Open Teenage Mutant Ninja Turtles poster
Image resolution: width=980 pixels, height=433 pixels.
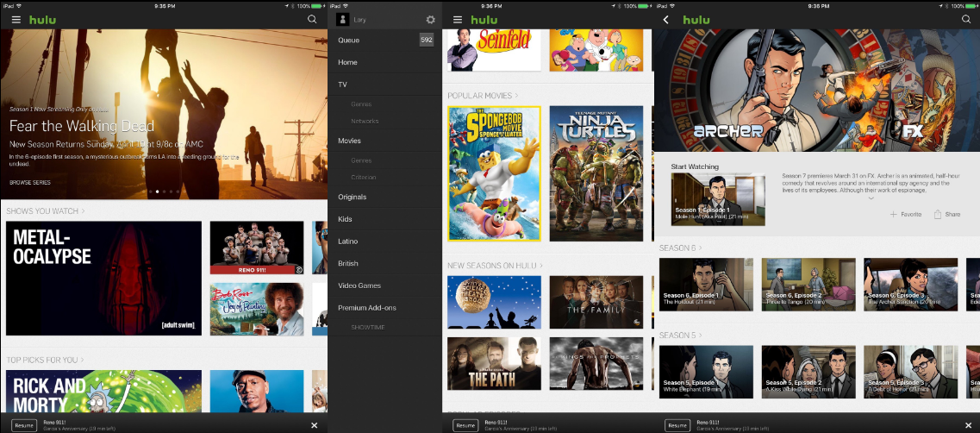[596, 173]
